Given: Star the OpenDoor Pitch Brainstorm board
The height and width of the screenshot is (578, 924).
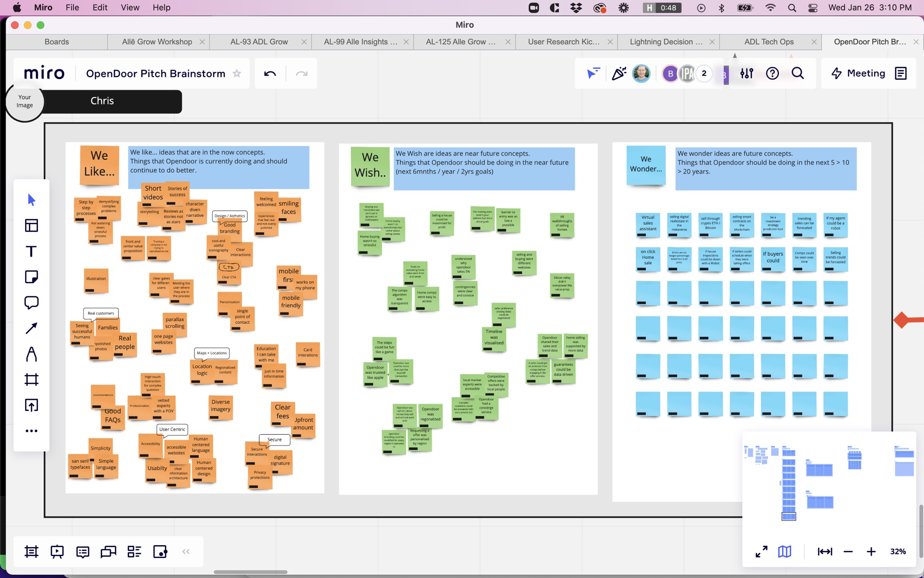Looking at the screenshot, I should coord(237,73).
